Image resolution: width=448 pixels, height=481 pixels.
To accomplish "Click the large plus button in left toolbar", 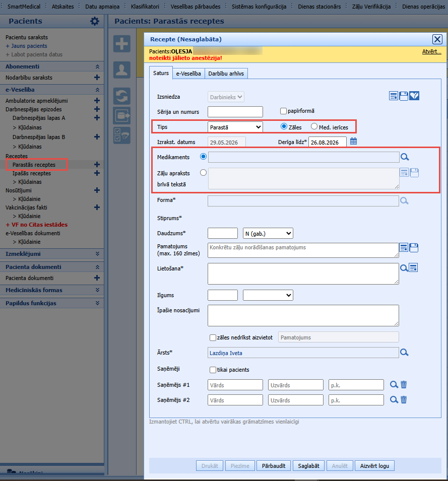I will tap(122, 43).
